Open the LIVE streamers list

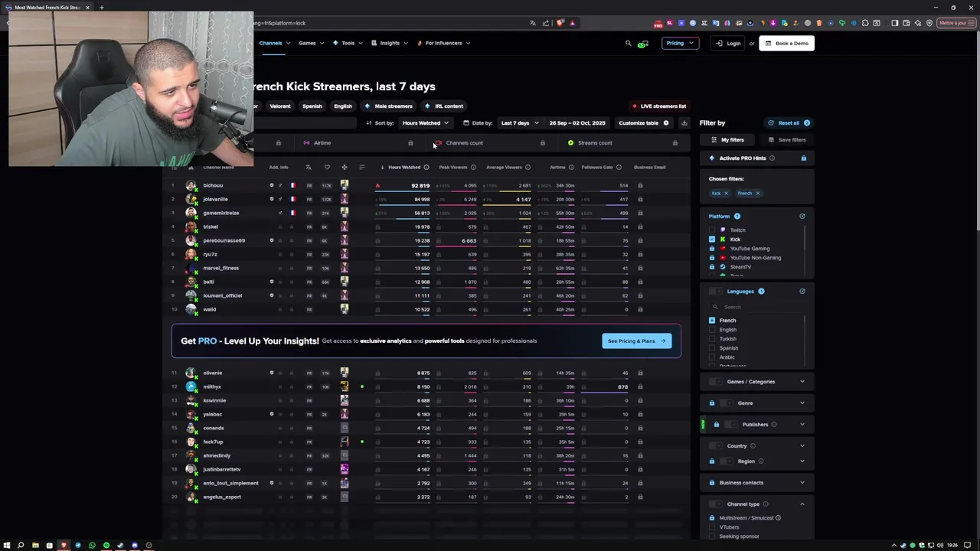tap(658, 106)
